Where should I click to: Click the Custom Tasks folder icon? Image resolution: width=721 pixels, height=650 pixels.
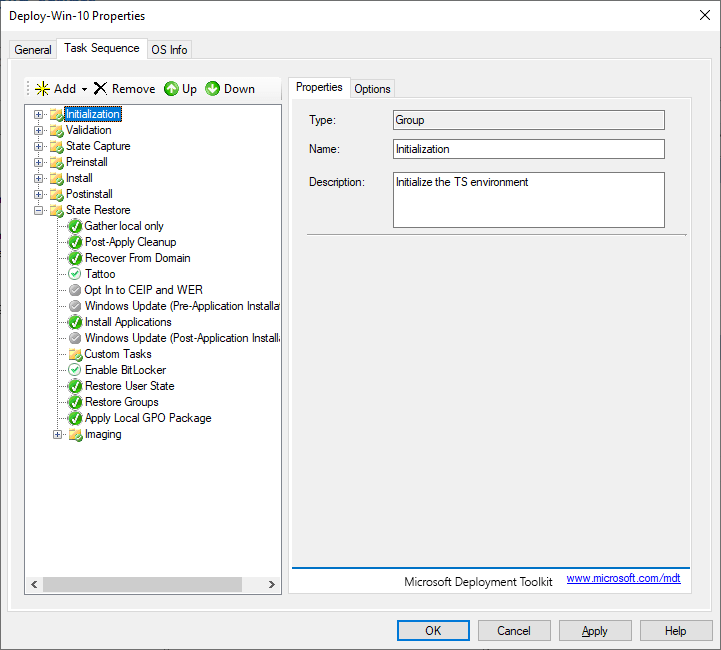pyautogui.click(x=75, y=354)
